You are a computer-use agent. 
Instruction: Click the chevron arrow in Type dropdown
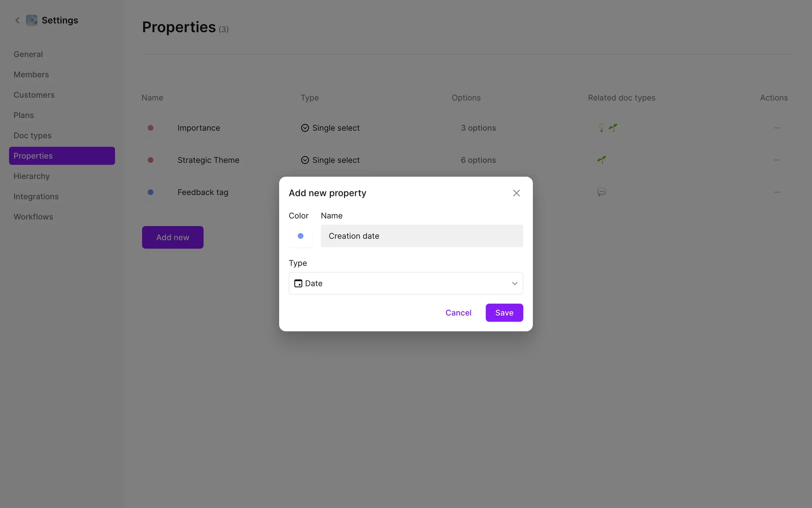(x=515, y=284)
